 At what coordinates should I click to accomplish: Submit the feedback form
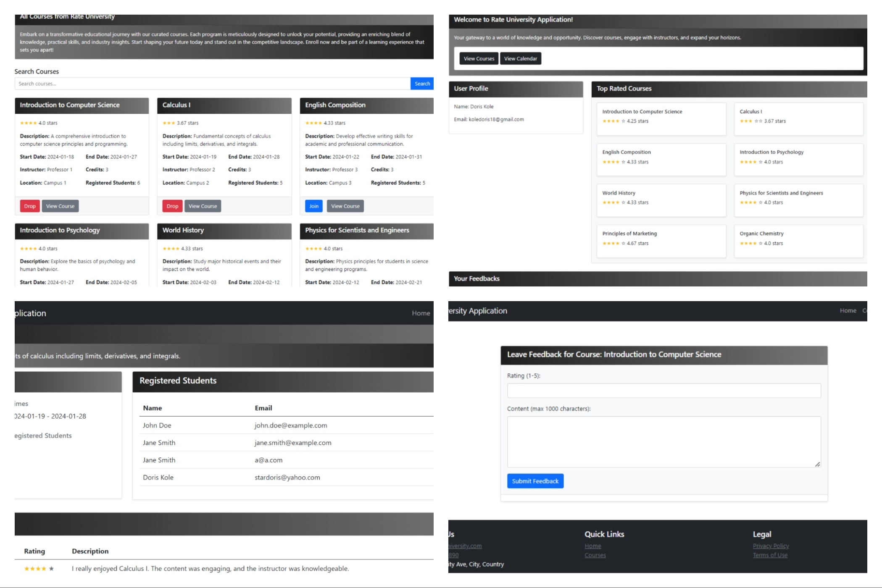[535, 481]
